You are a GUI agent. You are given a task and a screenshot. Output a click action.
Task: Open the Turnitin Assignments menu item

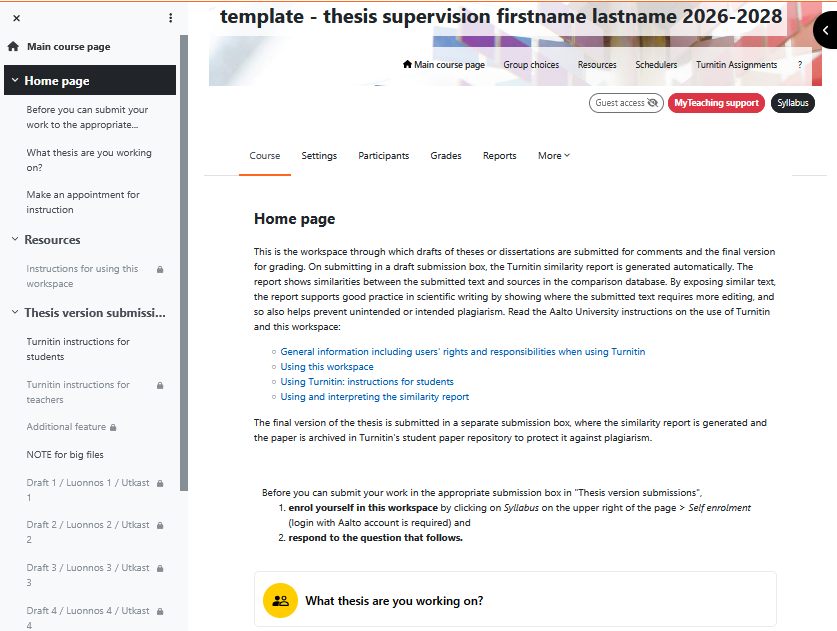click(736, 64)
